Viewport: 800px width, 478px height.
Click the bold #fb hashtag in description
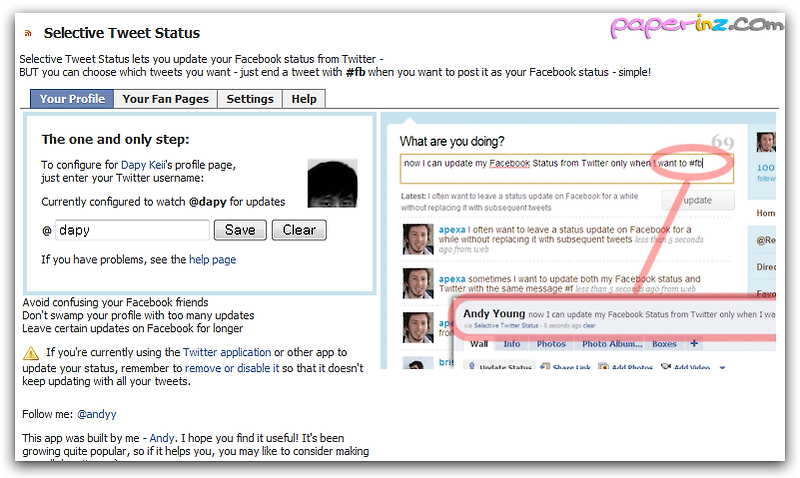pos(356,72)
